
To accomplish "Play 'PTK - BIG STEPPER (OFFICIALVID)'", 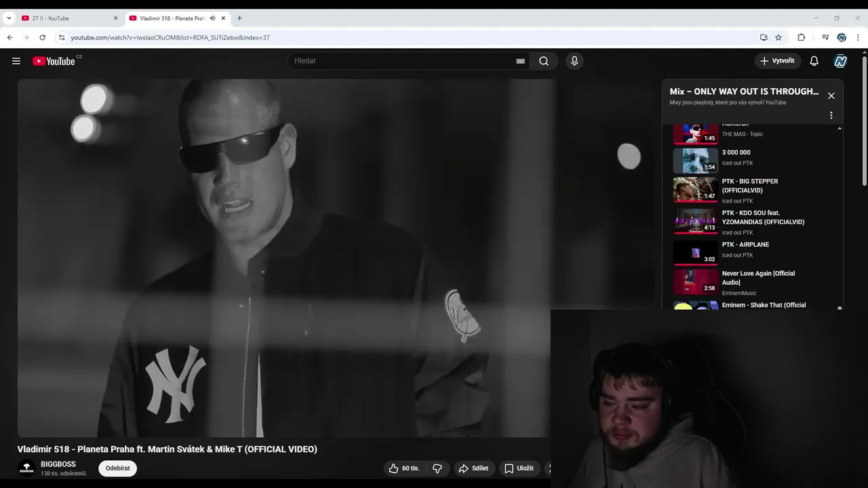I will [x=750, y=186].
